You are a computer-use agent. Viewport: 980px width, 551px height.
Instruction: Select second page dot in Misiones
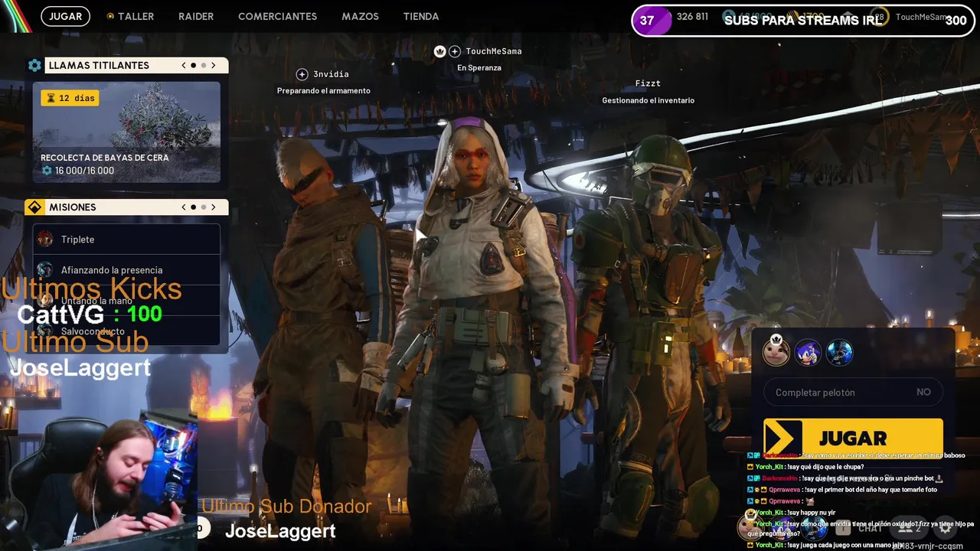point(203,207)
